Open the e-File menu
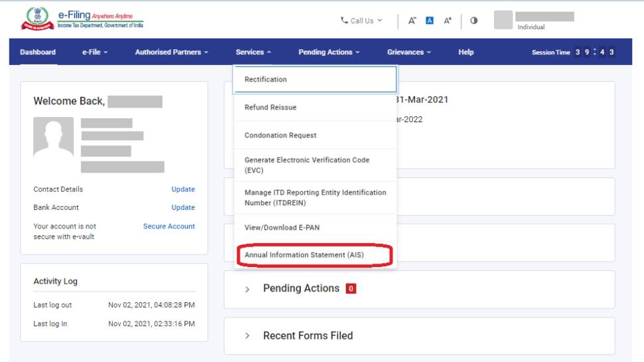Screen dimensions: 644x362 tap(95, 52)
